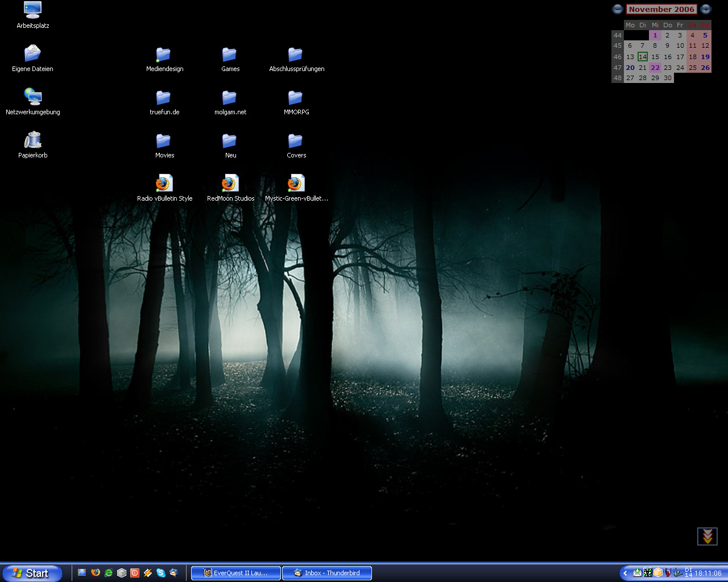Go to previous month with minus button
Viewport: 728px width, 582px height.
click(x=618, y=9)
